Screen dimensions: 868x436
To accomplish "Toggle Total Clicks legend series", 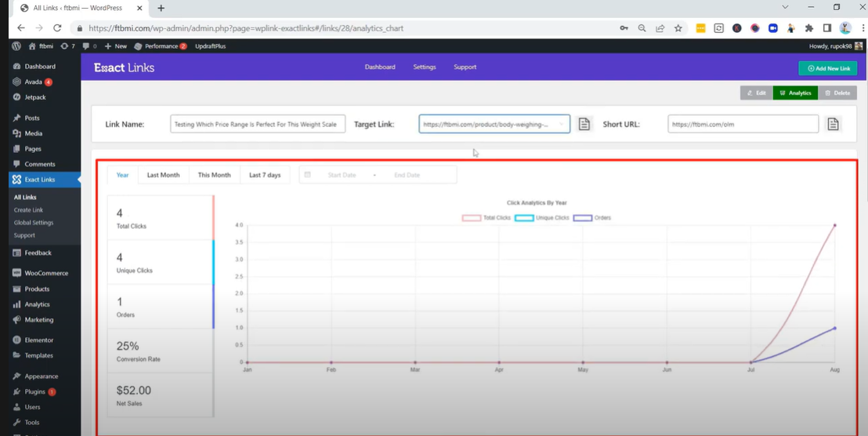I will tap(486, 218).
